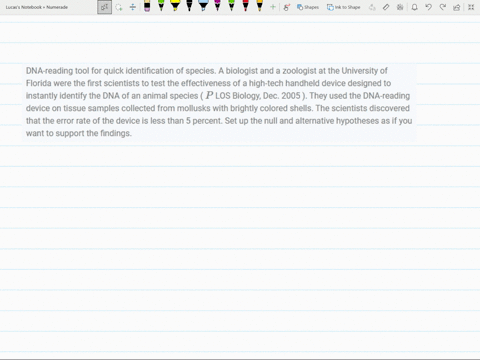The image size is (480, 360).
Task: Select the green pen beside the red pen
Action: 231,6
